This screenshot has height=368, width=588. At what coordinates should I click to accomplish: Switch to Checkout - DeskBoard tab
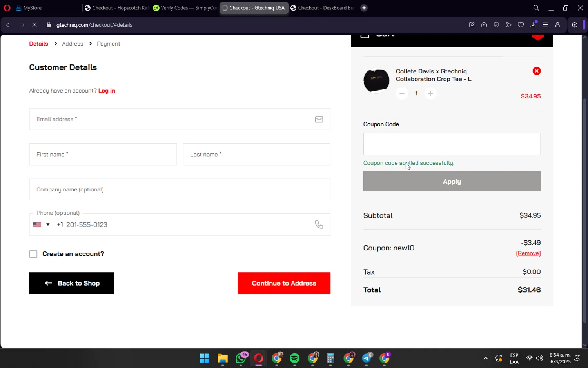322,8
